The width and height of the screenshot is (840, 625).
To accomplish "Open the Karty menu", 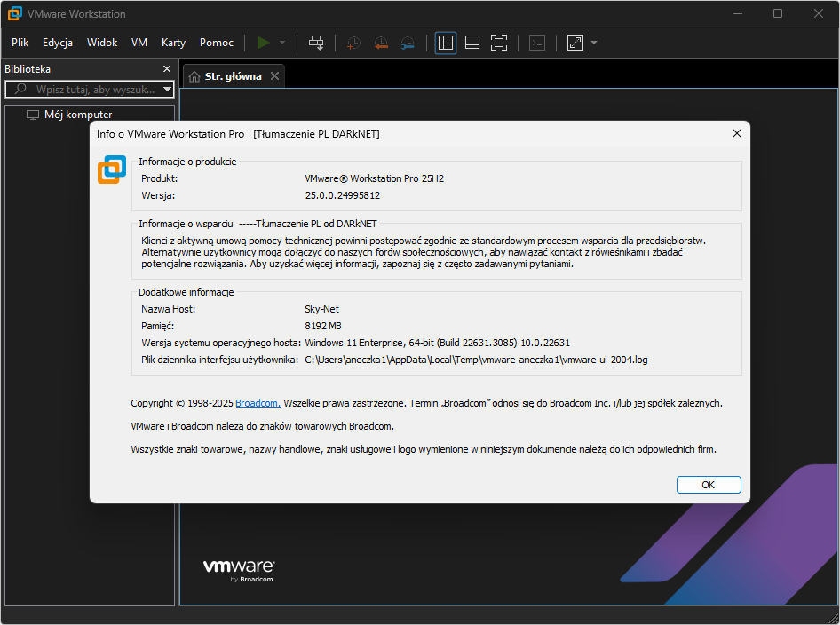I will tap(173, 43).
